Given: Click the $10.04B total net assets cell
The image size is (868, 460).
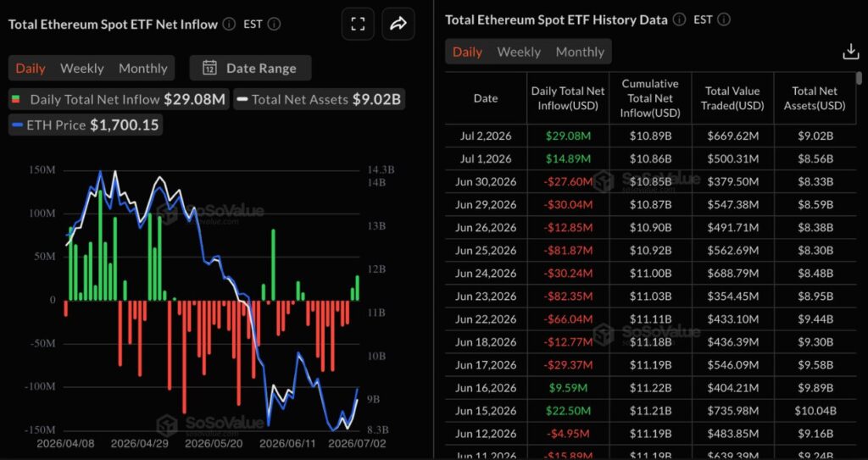Looking at the screenshot, I should (815, 411).
